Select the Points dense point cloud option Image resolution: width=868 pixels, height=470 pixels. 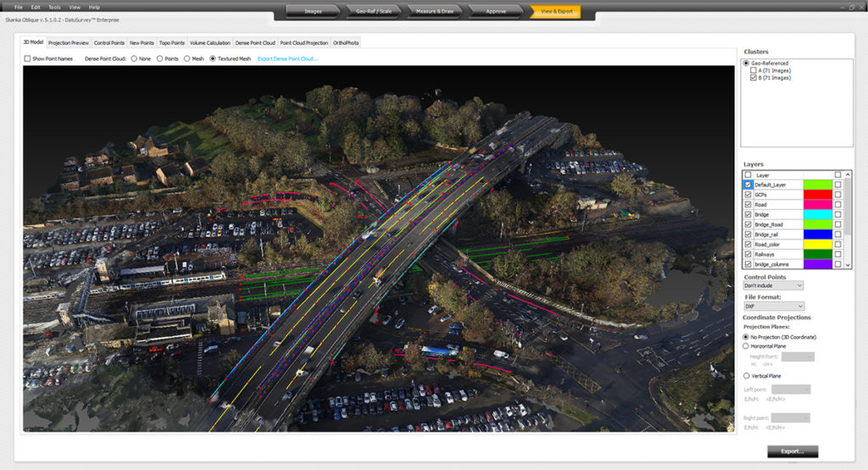point(159,58)
